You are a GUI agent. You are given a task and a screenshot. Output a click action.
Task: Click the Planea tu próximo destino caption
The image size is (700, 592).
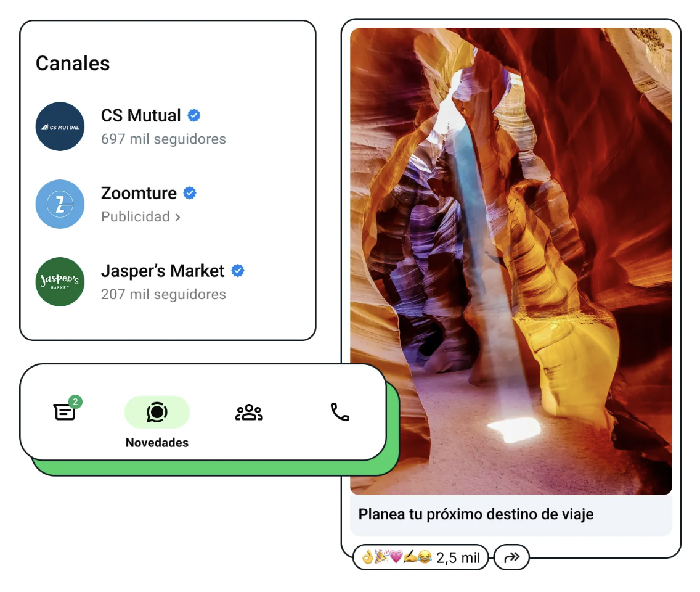click(476, 514)
